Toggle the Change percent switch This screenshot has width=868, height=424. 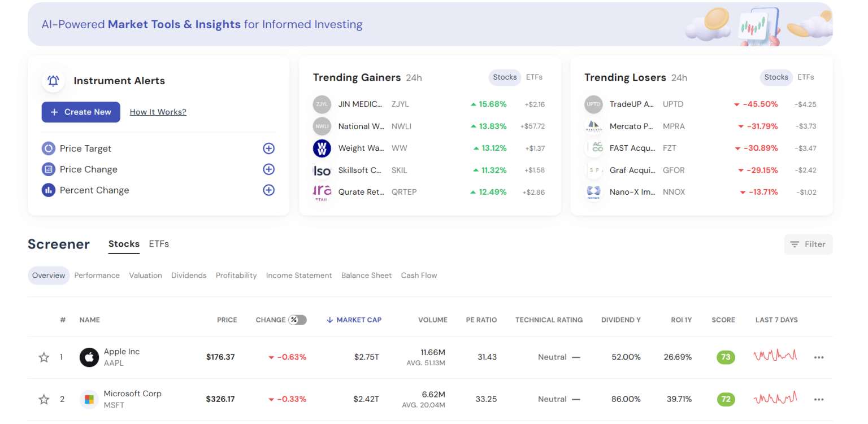pos(297,320)
